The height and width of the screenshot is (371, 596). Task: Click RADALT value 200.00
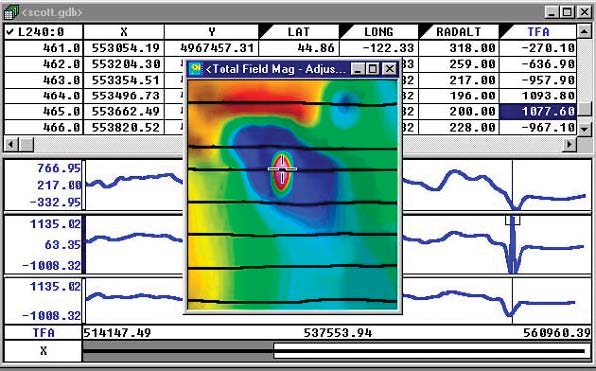(x=459, y=111)
